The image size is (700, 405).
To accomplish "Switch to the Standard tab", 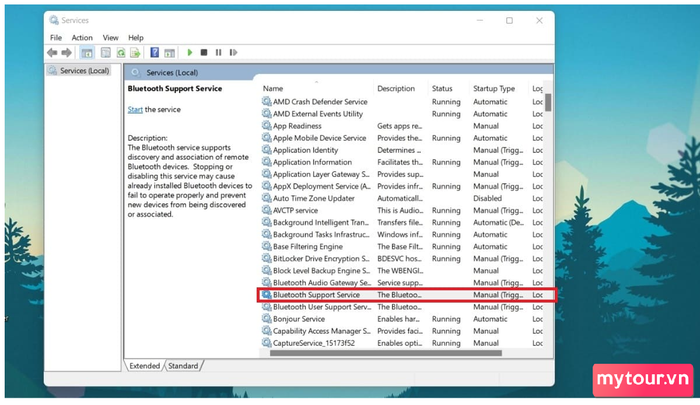I will [183, 366].
